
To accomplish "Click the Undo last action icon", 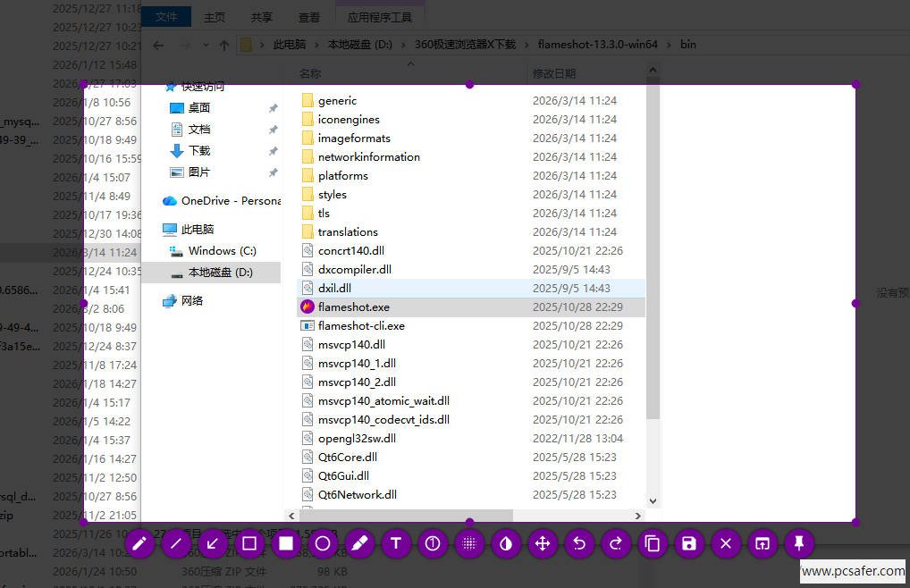I will (579, 543).
